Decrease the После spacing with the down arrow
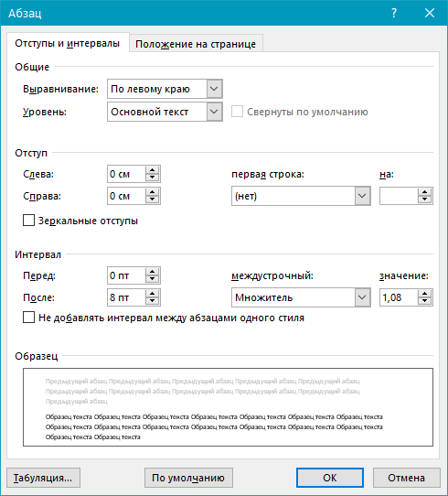448x496 pixels. pos(153,301)
